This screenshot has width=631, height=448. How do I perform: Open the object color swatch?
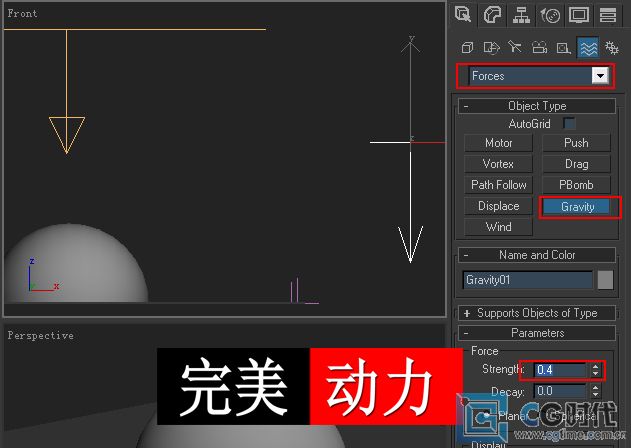pos(605,280)
